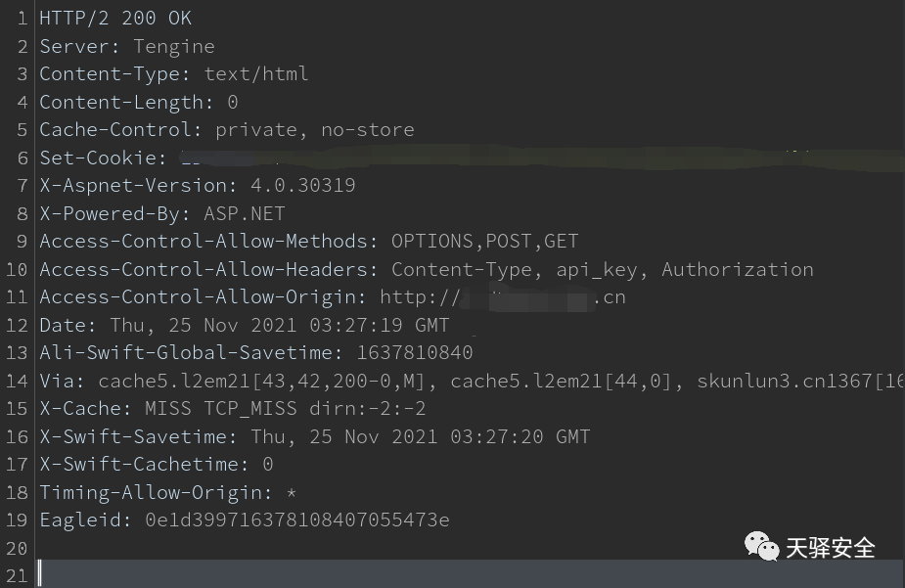The height and width of the screenshot is (588, 905).
Task: Place cursor on the HTTP/2 200 OK line
Action: (115, 19)
